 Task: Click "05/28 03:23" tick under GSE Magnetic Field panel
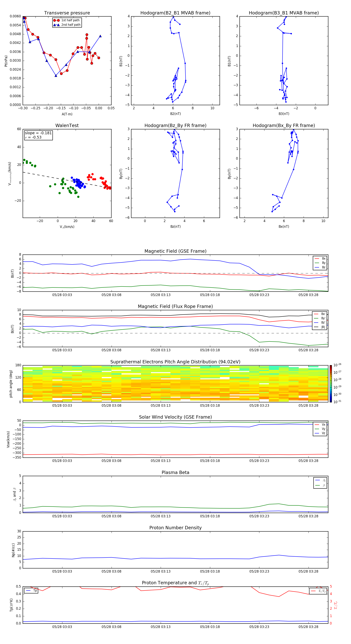[259, 295]
